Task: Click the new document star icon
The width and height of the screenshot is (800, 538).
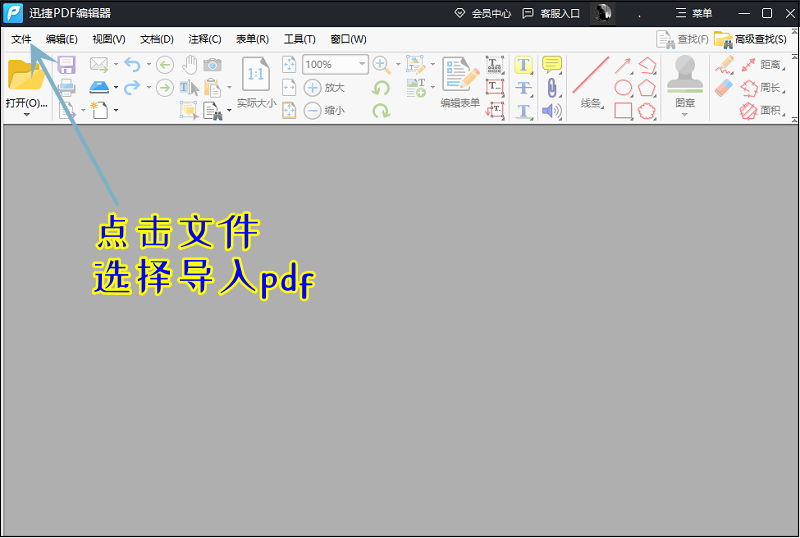Action: [x=99, y=110]
